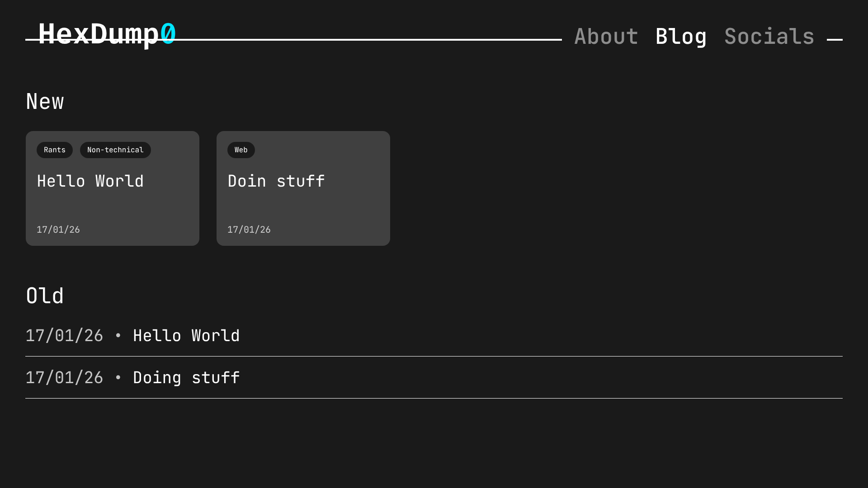Open Hello World in the Old list

click(186, 336)
